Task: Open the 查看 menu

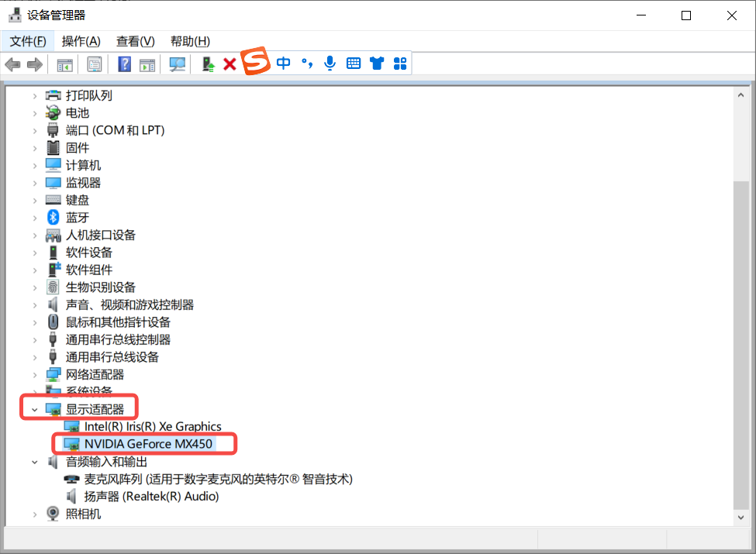Action: click(134, 41)
